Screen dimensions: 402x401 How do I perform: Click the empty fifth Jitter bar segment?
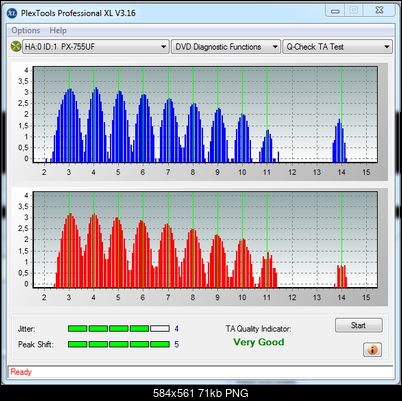pyautogui.click(x=160, y=329)
